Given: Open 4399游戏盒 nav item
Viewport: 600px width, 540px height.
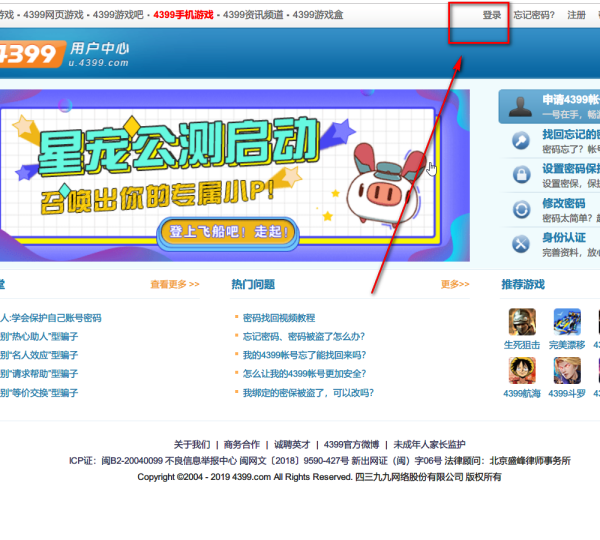Looking at the screenshot, I should coord(318,15).
